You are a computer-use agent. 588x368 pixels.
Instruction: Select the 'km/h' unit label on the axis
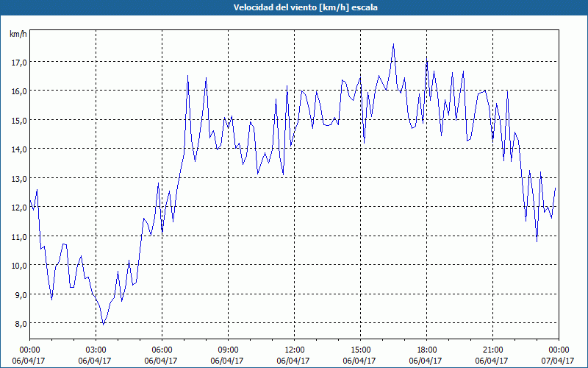tap(18, 34)
